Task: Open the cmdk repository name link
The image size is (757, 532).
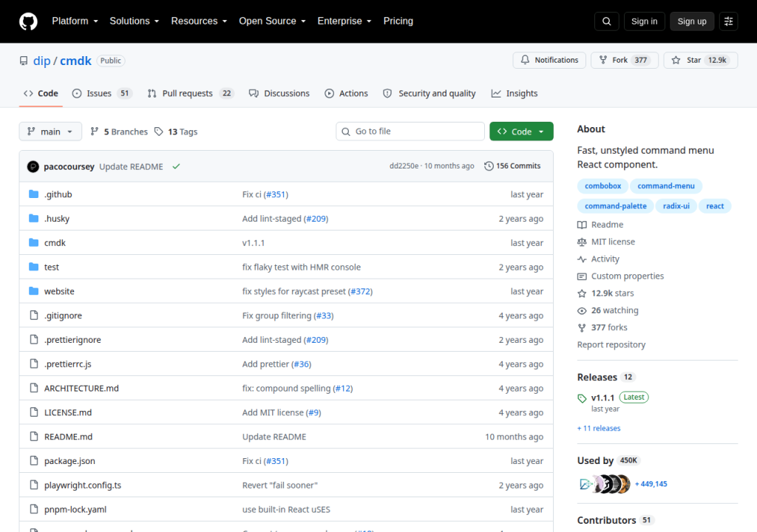Action: click(76, 61)
